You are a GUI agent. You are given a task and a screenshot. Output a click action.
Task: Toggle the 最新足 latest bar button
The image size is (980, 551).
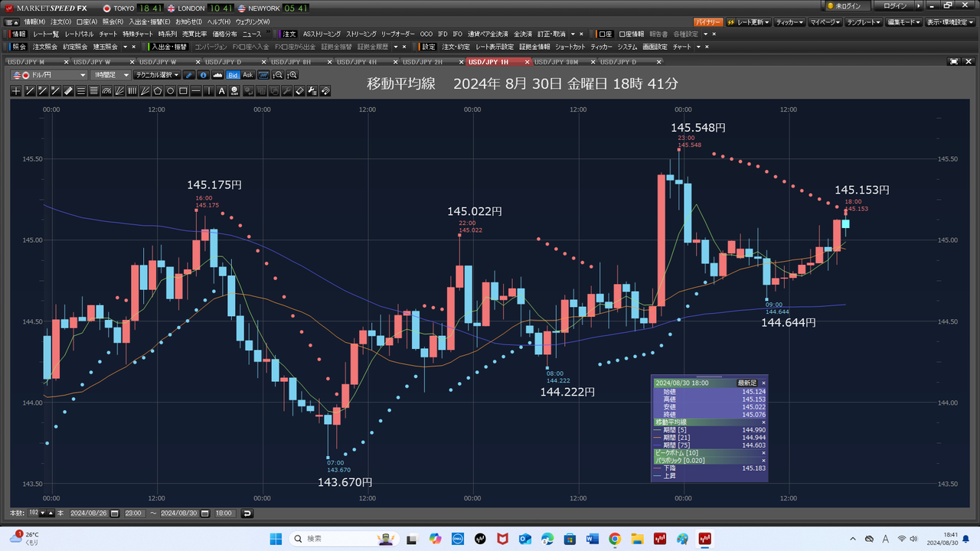746,383
